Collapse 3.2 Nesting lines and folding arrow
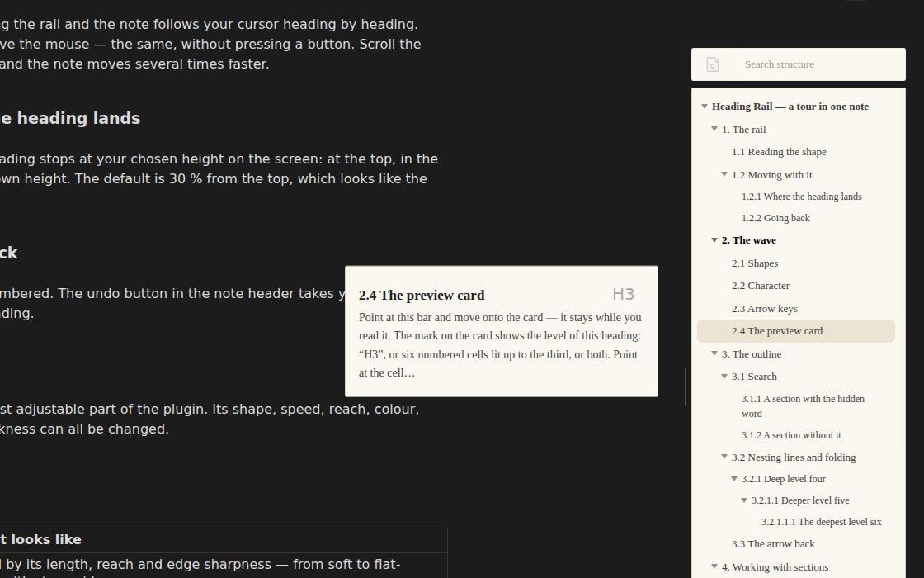This screenshot has height=578, width=924. (x=724, y=457)
